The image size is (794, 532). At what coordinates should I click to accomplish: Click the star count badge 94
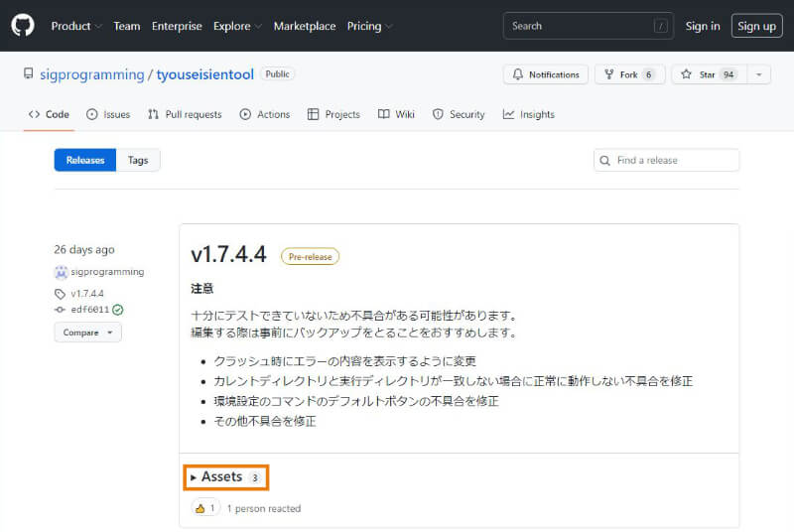pos(728,74)
